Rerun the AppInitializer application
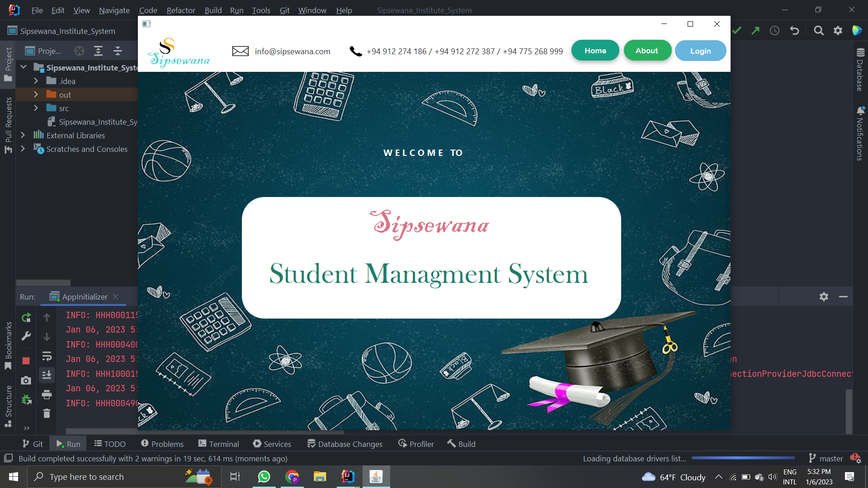 click(26, 318)
